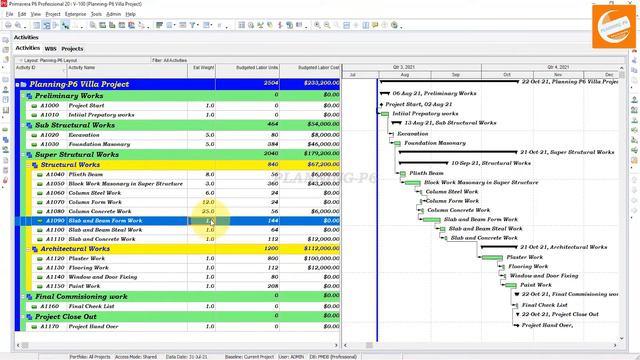The image size is (640, 360).
Task: Open the View menu
Action: click(x=36, y=14)
